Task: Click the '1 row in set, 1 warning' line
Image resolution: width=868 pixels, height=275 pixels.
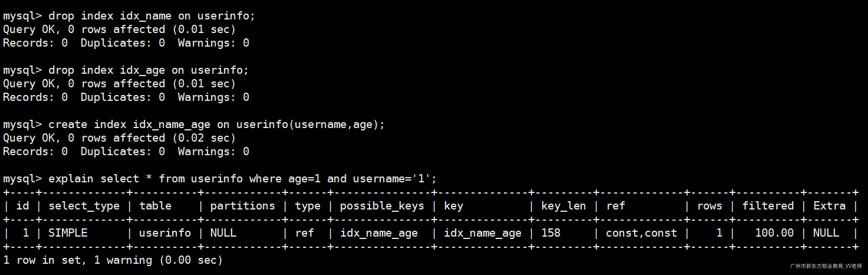Action: point(113,260)
